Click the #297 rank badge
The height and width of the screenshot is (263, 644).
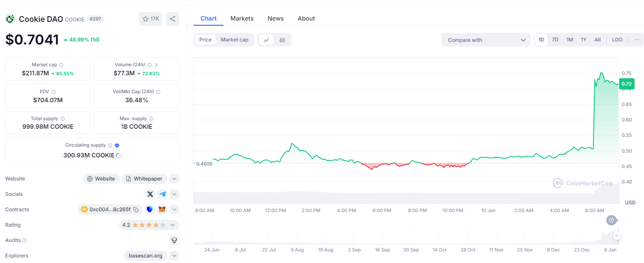[x=95, y=19]
